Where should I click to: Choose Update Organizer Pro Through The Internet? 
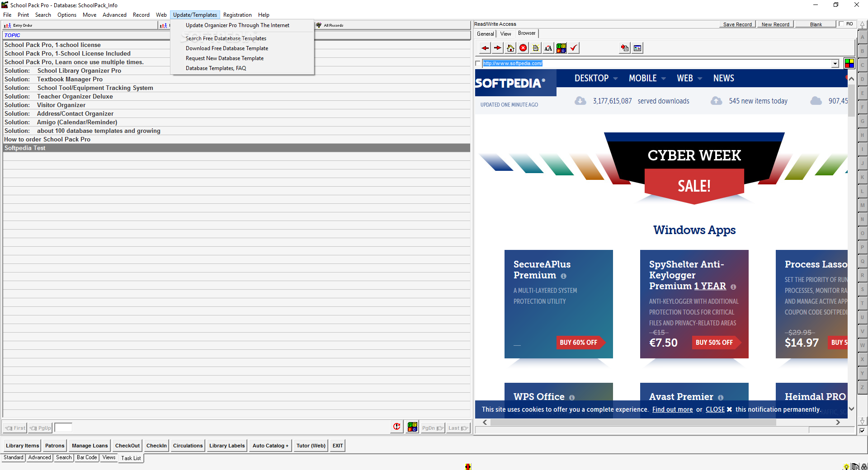[237, 25]
